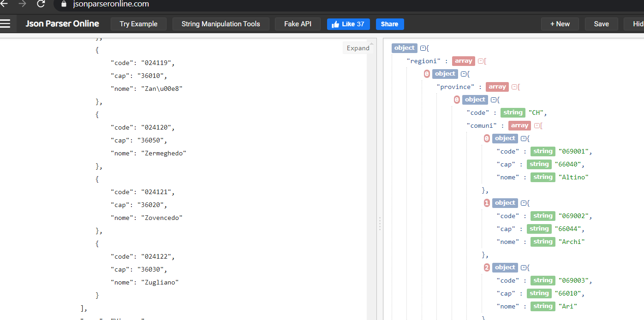Collapse the root object node

point(423,48)
